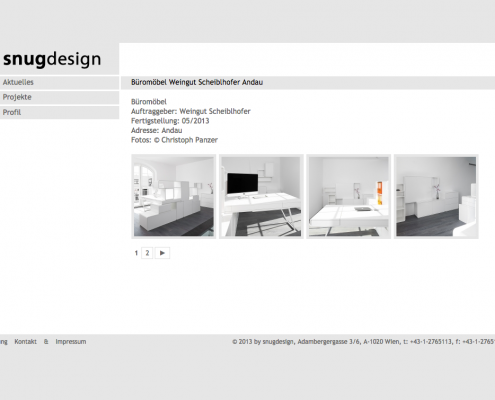Viewport: 495px width, 400px height.
Task: Open the Impressum footer link
Action: point(71,342)
